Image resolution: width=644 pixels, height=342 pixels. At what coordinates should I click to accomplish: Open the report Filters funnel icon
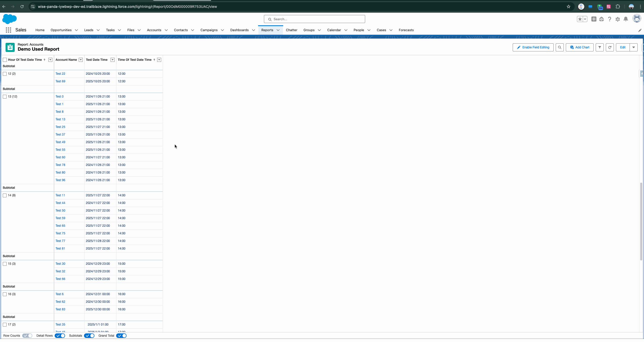click(600, 47)
